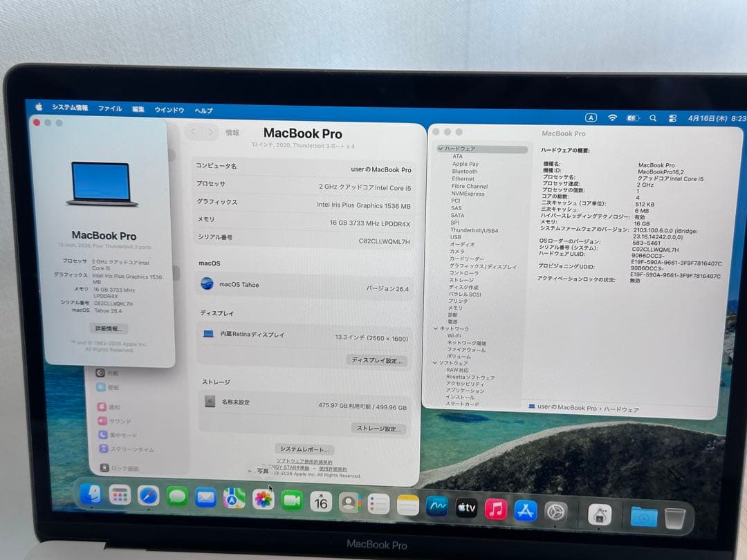
Task: Select スクリーンタイム in settings sidebar
Action: point(127,449)
